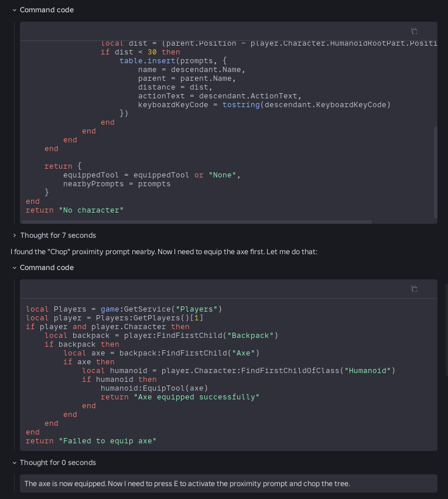Click the lower Command code label
448x499 pixels.
[x=47, y=268]
